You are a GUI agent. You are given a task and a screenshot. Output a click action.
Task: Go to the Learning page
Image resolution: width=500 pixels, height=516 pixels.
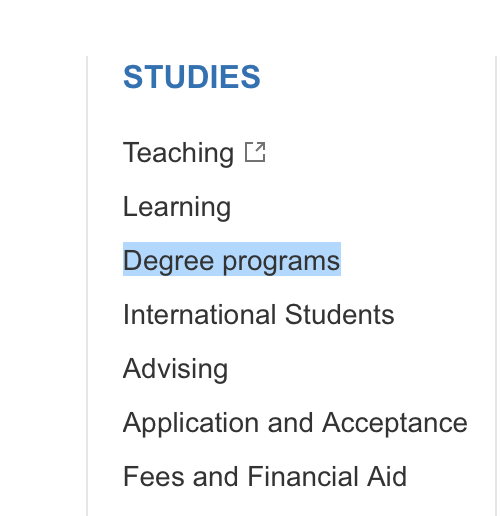177,207
